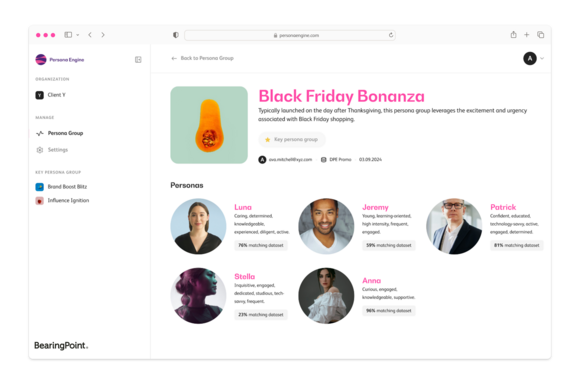Open the sidebar toggle dropdown chevron in the toolbar
This screenshot has width=580, height=387.
[78, 35]
